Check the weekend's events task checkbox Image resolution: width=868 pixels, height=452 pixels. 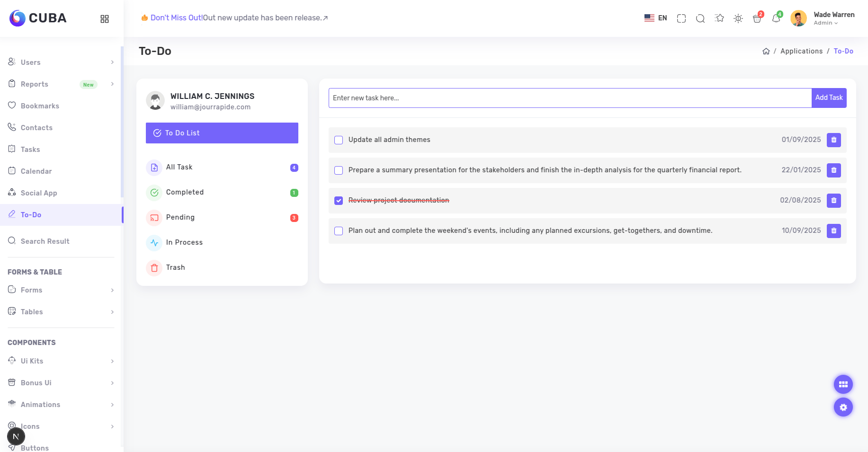tap(339, 231)
